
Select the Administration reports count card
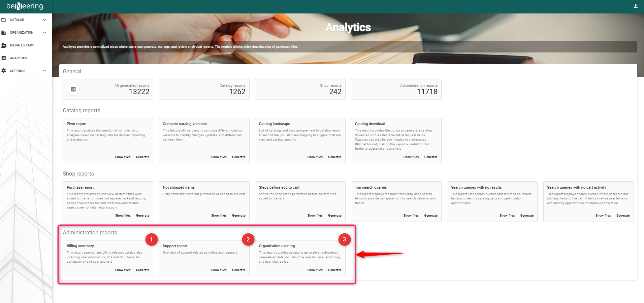[x=396, y=89]
